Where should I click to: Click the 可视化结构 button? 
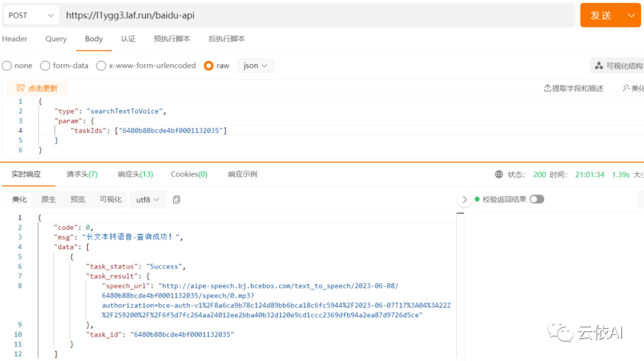point(618,66)
